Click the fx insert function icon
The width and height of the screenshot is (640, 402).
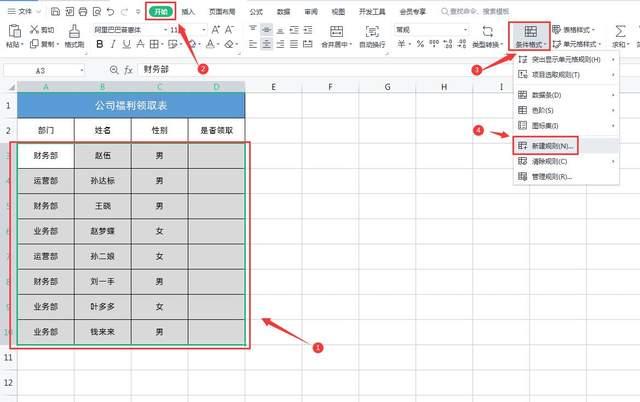[x=128, y=70]
